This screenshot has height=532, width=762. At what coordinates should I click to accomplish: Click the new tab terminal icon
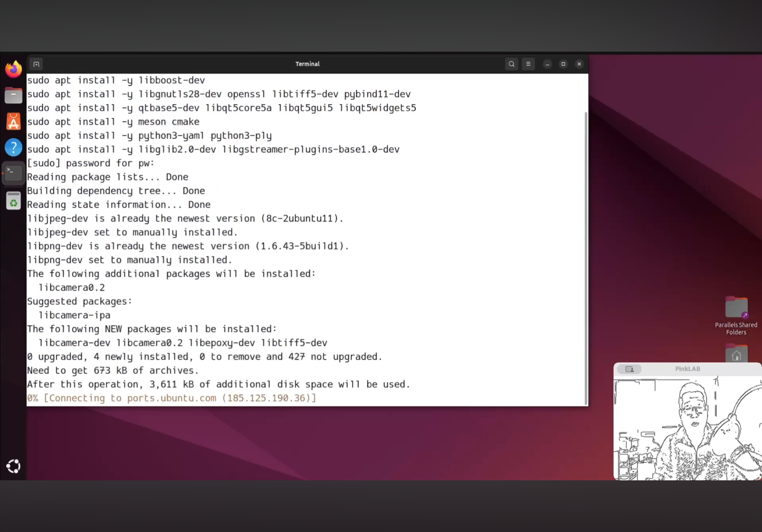[36, 64]
